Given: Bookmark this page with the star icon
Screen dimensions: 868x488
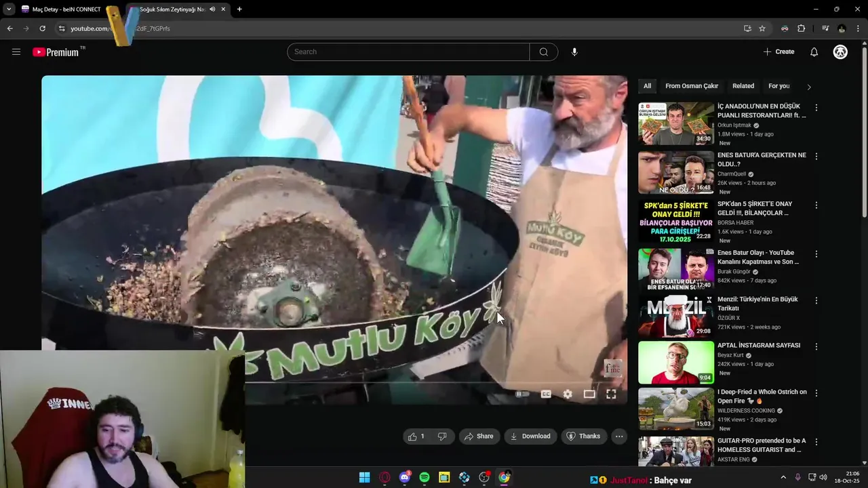Looking at the screenshot, I should [762, 28].
